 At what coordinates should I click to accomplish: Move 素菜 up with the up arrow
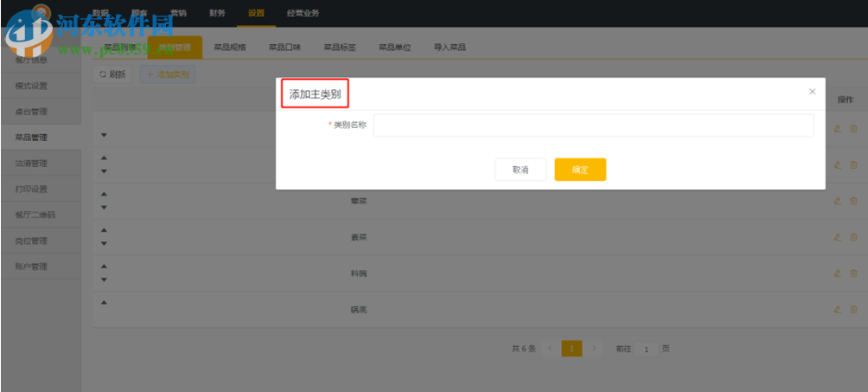click(x=104, y=230)
